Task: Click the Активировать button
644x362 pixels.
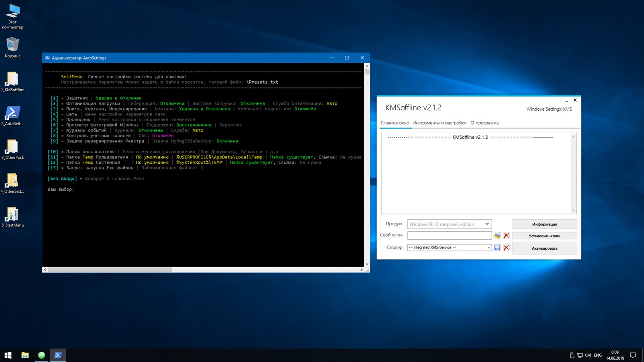Action: pos(545,248)
